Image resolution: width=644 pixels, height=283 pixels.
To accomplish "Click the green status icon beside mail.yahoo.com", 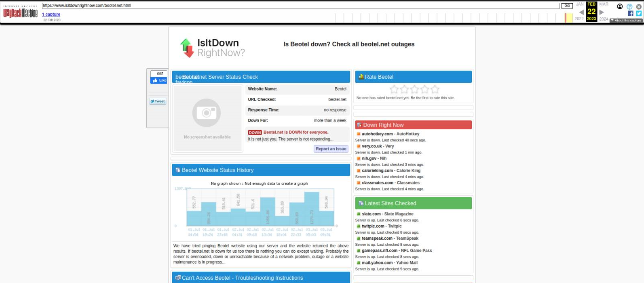I will (x=358, y=263).
